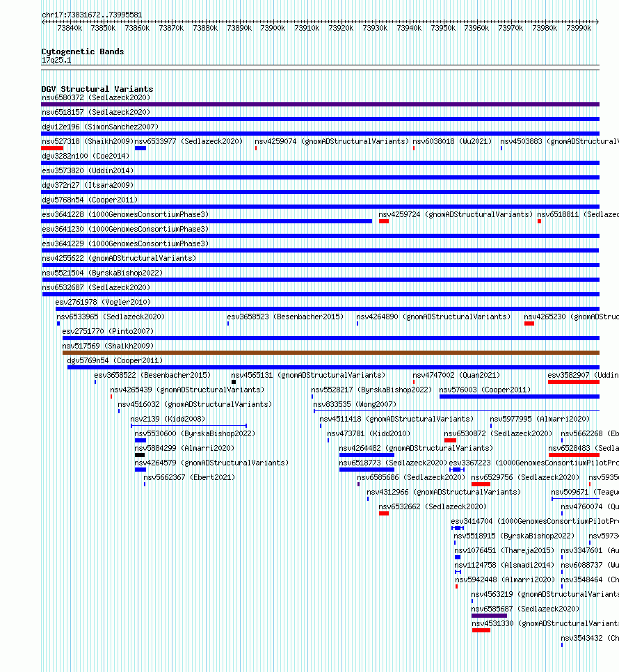619x672 pixels.
Task: Select the blue nsv576003 variant bar
Action: click(519, 397)
